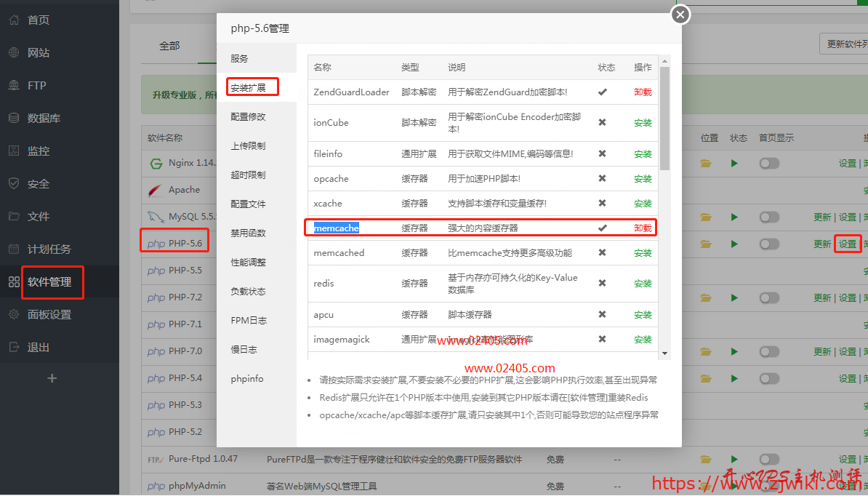The width and height of the screenshot is (868, 496).
Task: Toggle homepage display for PHP-7.2
Action: (x=769, y=298)
